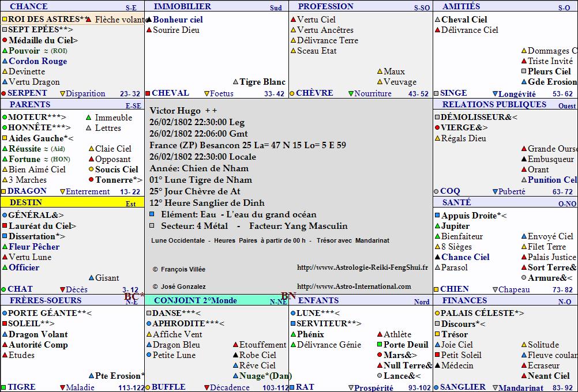The image size is (578, 392).
Task: Click the red circle beside Médaille du Ciel
Action: (5, 40)
